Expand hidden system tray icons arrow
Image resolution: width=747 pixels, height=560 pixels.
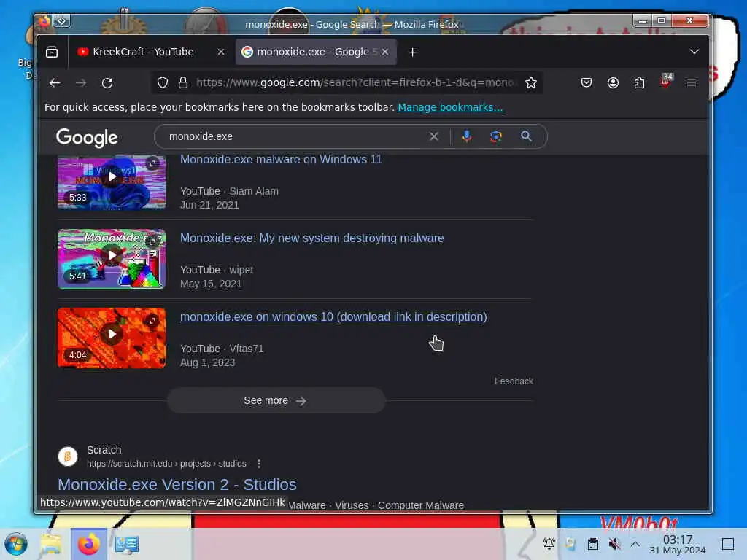click(635, 543)
